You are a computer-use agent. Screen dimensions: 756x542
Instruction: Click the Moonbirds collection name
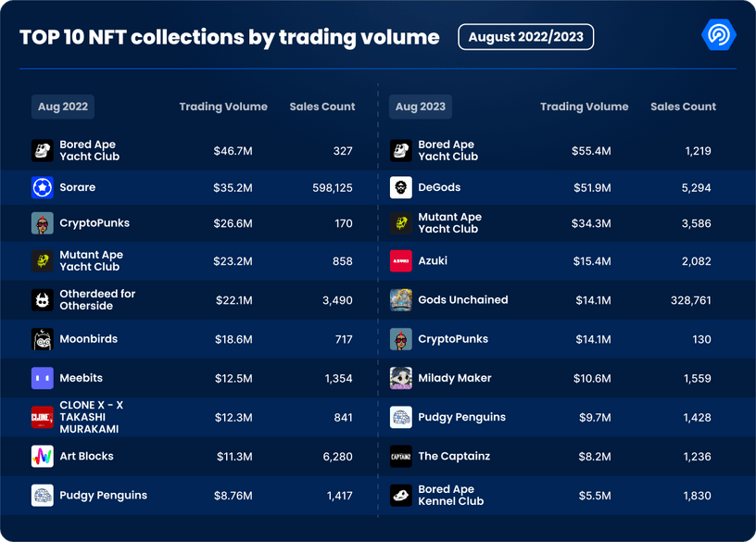pos(89,339)
